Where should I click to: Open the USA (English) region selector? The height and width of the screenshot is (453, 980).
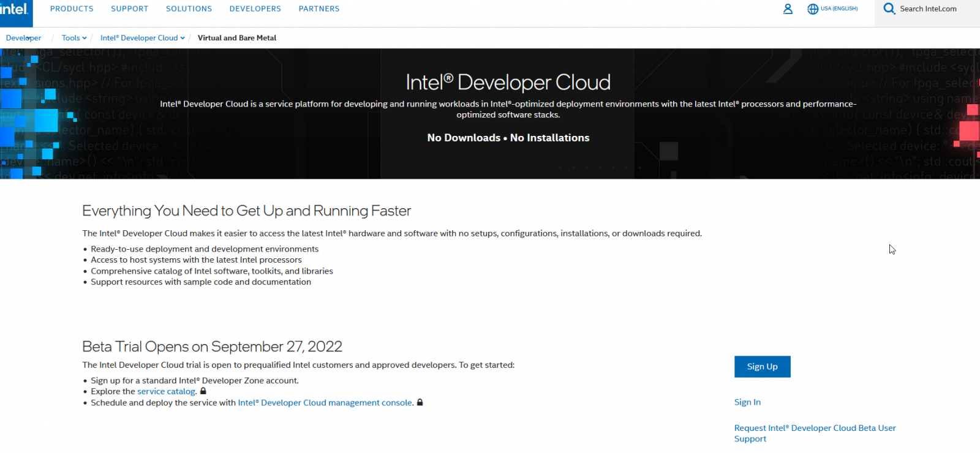pyautogui.click(x=839, y=9)
